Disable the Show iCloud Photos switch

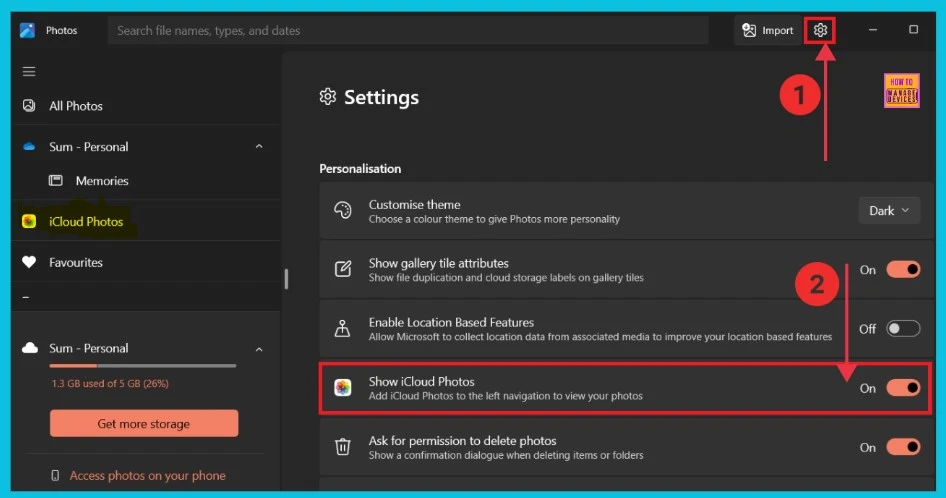pos(903,388)
